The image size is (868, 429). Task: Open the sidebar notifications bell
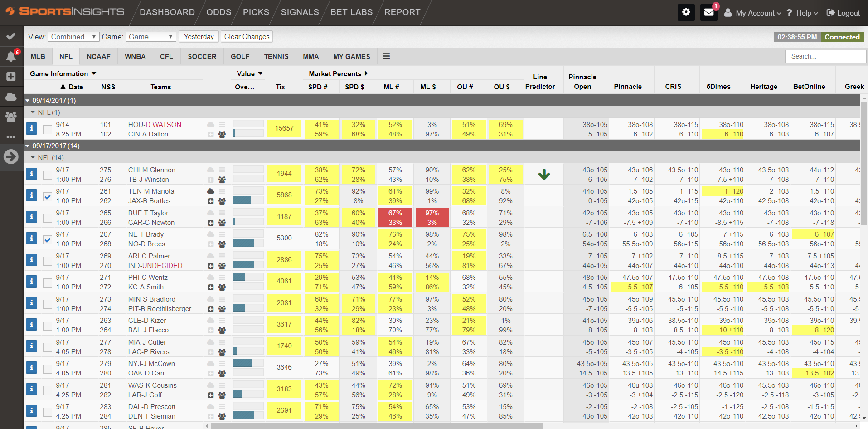pos(11,56)
